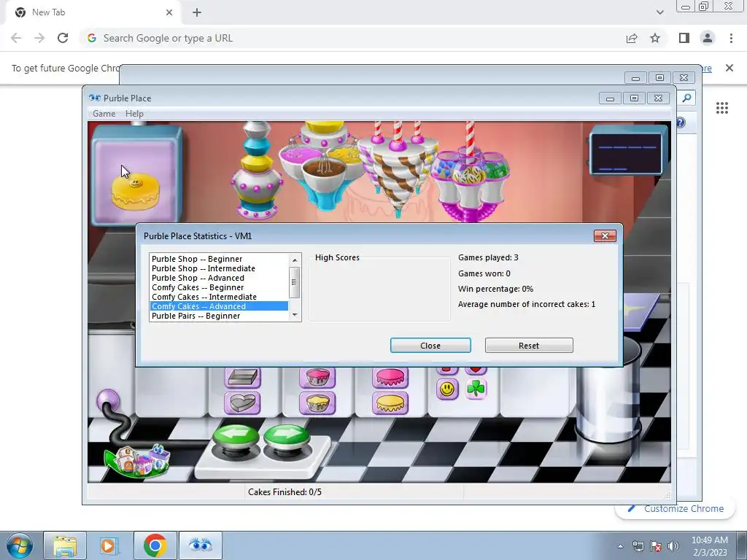Minimize the Purble Place window
Viewport: 747px width, 560px height.
[610, 98]
